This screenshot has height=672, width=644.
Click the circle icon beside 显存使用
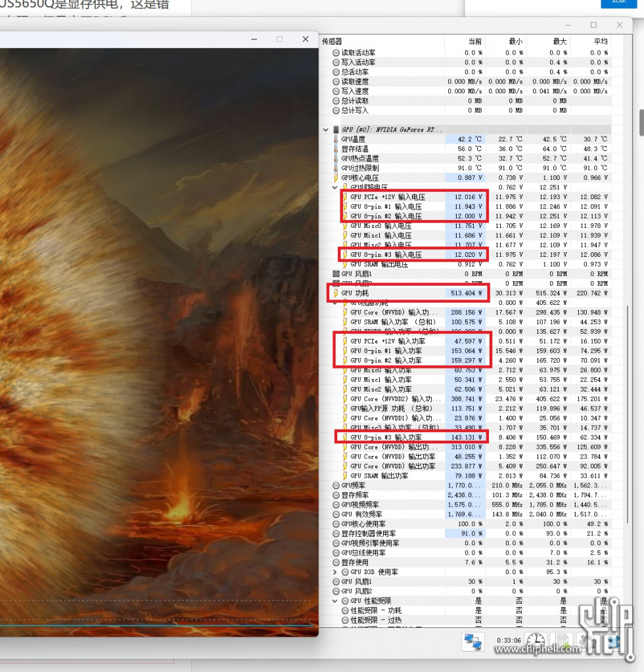tap(336, 562)
